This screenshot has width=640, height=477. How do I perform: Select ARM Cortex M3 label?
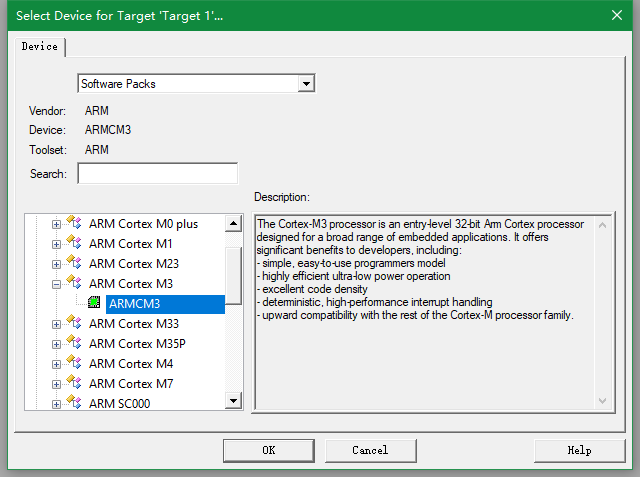pos(131,284)
